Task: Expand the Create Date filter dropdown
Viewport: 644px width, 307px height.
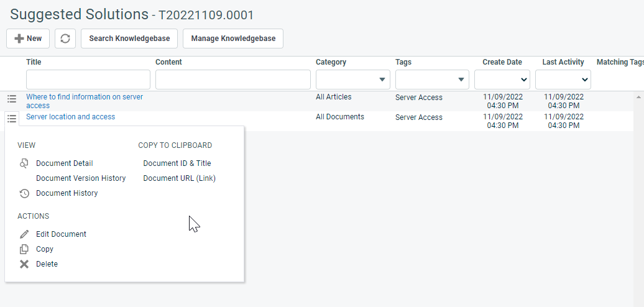Action: click(523, 80)
